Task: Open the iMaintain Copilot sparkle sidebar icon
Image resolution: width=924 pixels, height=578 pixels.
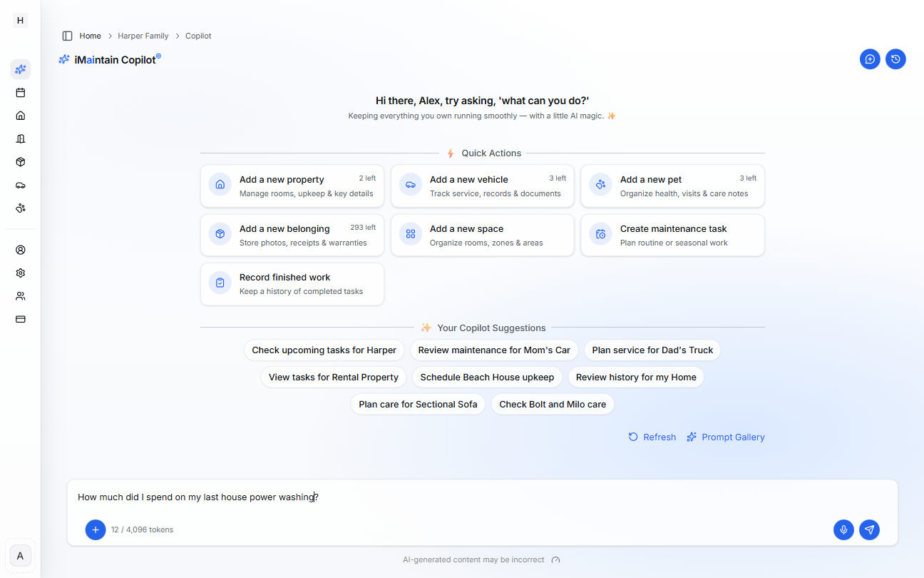Action: pyautogui.click(x=20, y=69)
